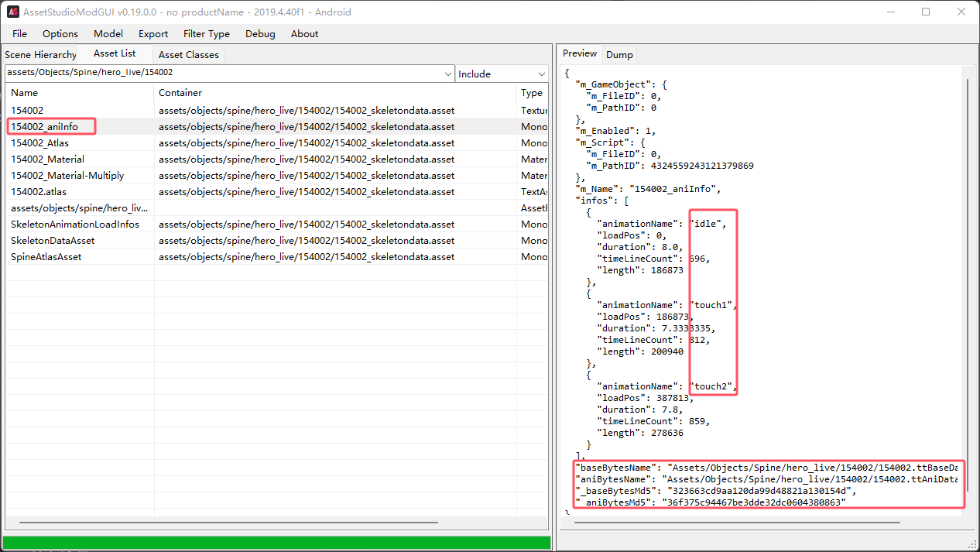Minimize the AssetStudioModGUI window
The height and width of the screenshot is (552, 980).
(891, 12)
